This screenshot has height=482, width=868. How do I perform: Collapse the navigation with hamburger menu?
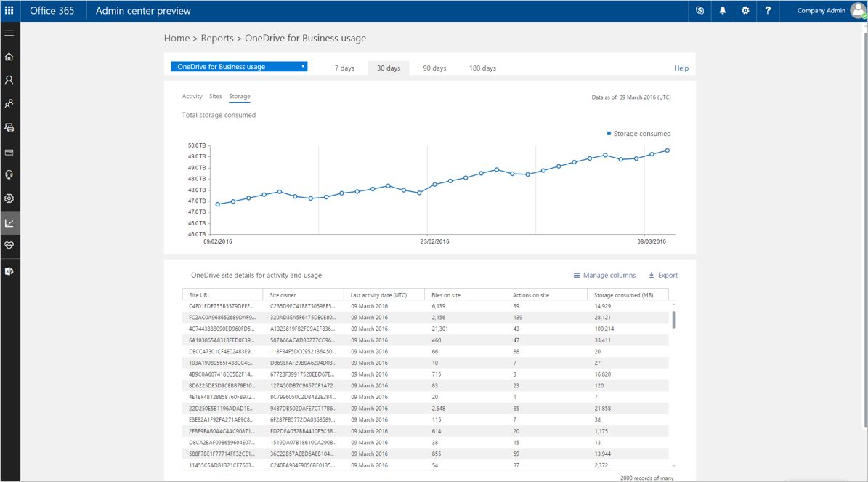point(9,33)
